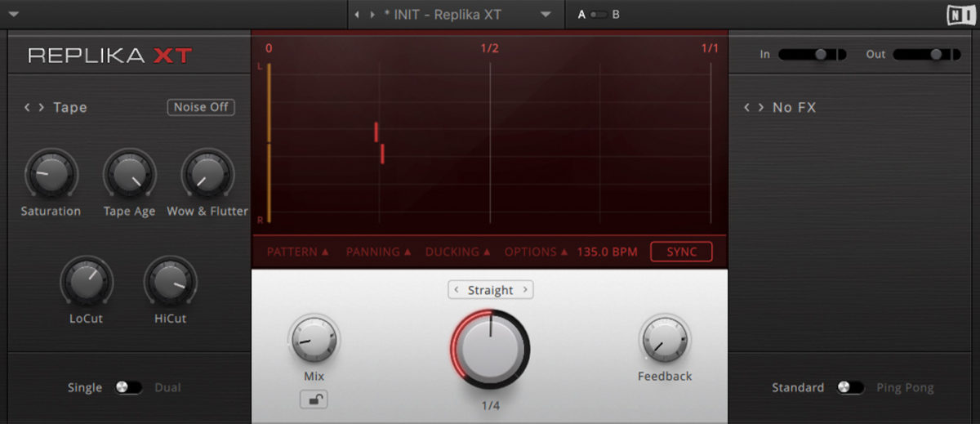The image size is (980, 424).
Task: Click the Feedback knob
Action: 665,341
